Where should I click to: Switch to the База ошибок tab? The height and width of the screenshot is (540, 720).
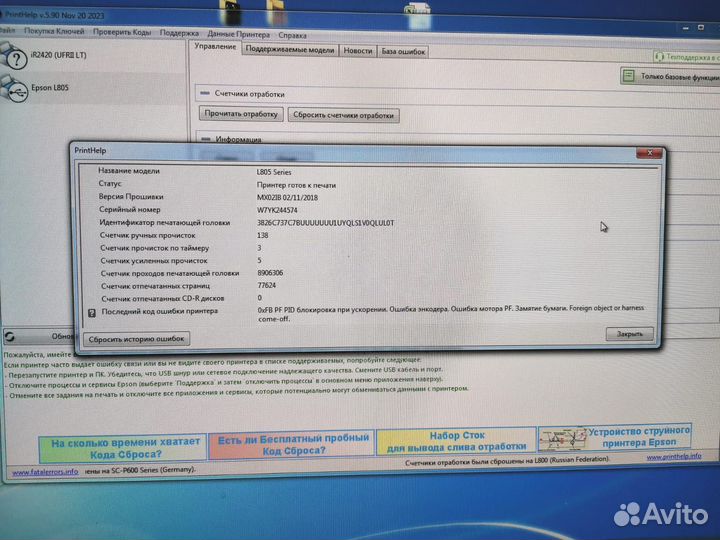point(403,51)
